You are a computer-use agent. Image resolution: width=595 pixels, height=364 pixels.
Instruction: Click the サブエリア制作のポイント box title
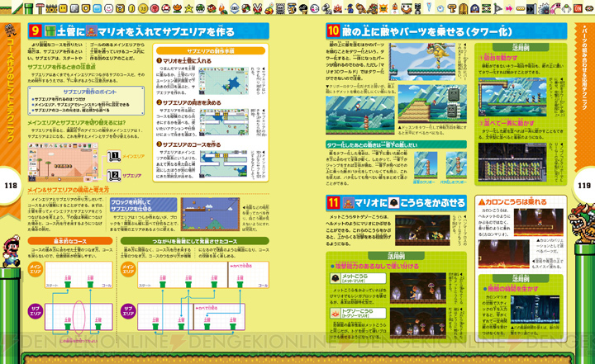coord(90,92)
